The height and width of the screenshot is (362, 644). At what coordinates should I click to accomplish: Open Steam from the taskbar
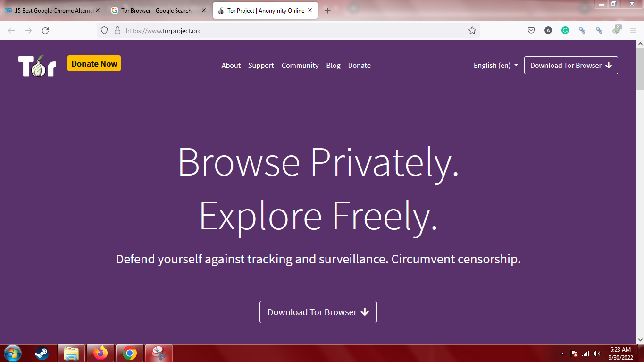pos(42,353)
